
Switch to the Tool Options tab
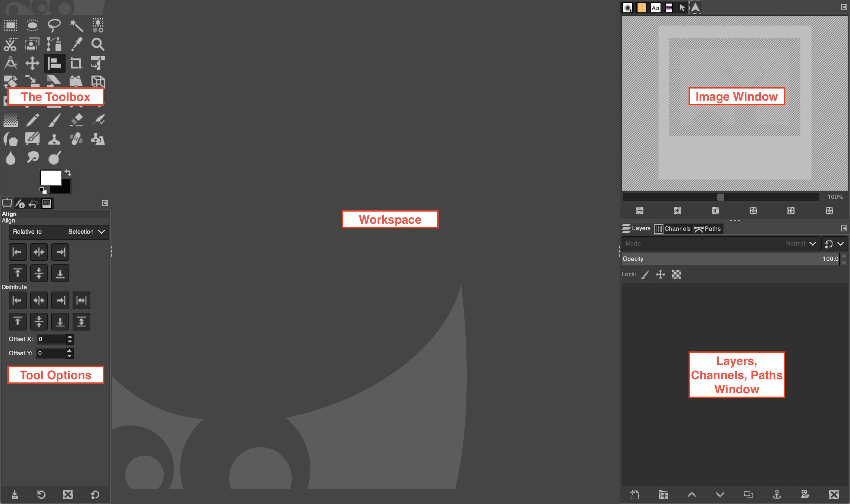coord(7,203)
